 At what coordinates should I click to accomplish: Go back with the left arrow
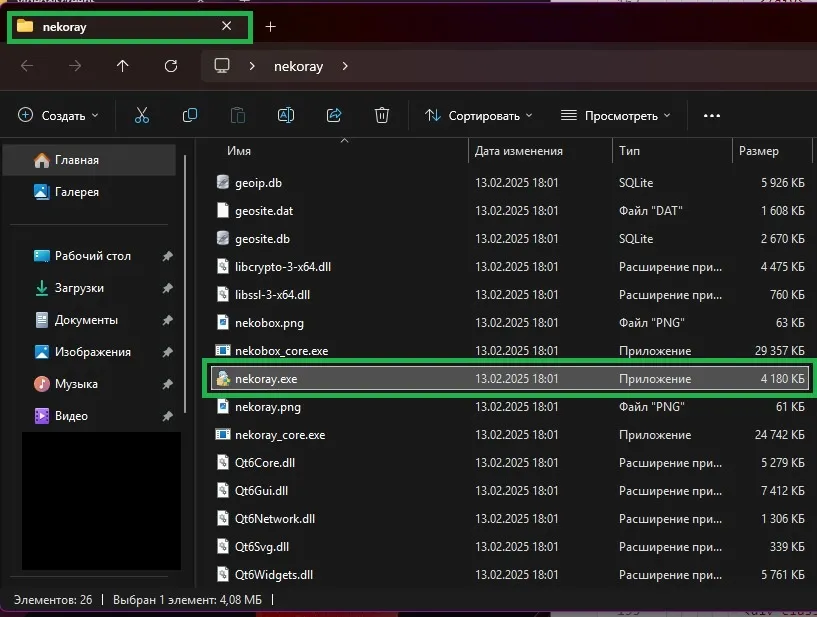pyautogui.click(x=27, y=66)
